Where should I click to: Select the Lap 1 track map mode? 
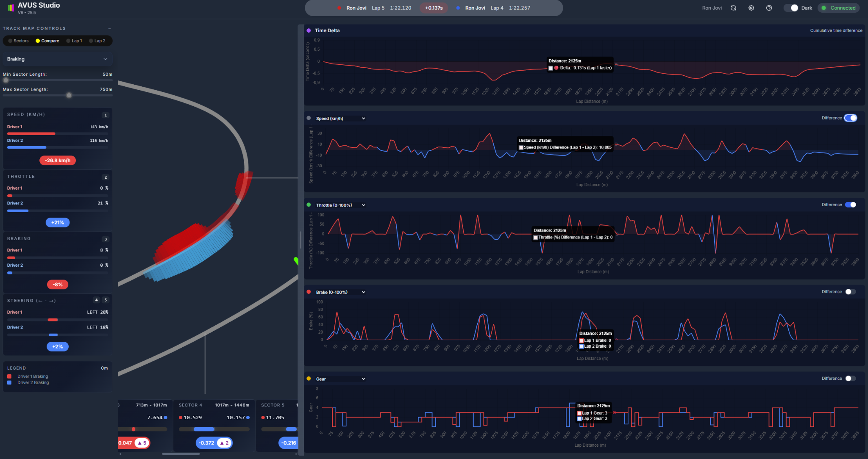point(75,41)
